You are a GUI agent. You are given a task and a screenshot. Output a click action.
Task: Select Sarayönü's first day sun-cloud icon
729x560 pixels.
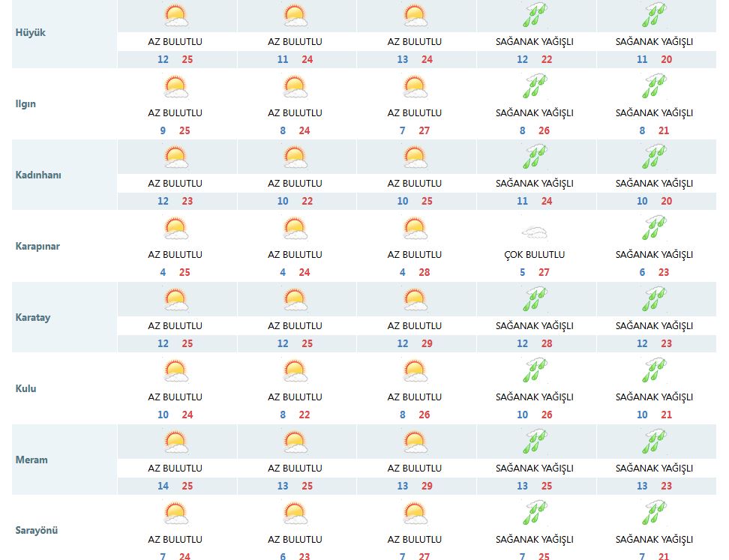pos(175,514)
